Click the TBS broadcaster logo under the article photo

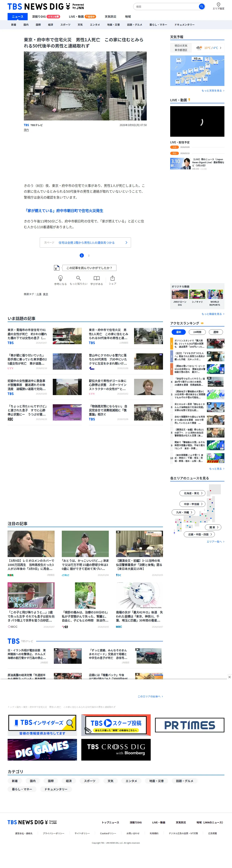pyautogui.click(x=26, y=125)
